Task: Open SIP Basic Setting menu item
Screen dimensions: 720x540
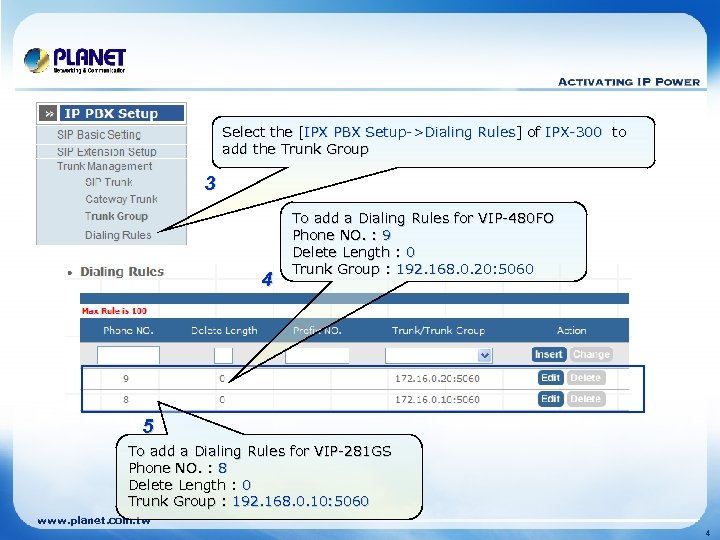Action: pos(99,135)
